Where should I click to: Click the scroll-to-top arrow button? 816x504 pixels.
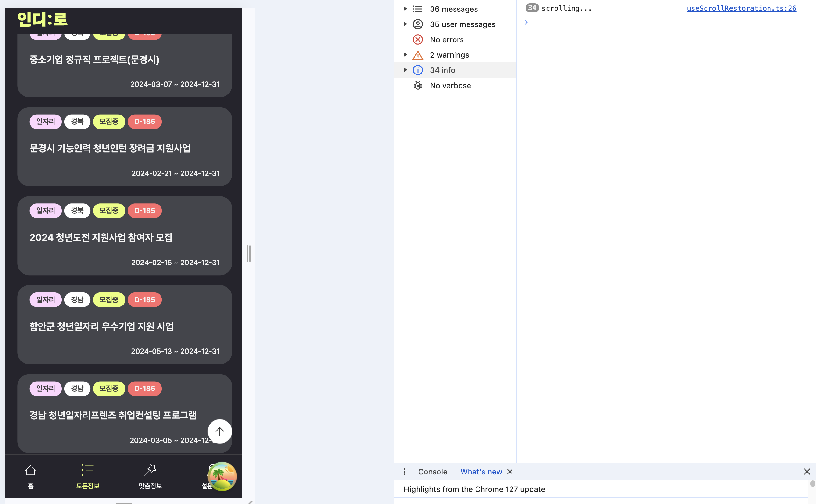click(x=219, y=431)
